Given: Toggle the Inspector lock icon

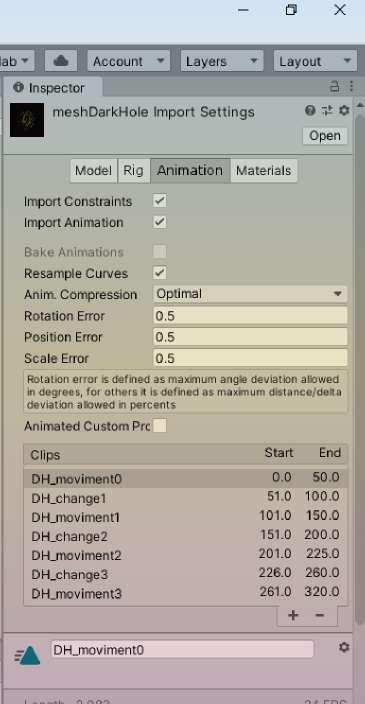Looking at the screenshot, I should click(334, 86).
